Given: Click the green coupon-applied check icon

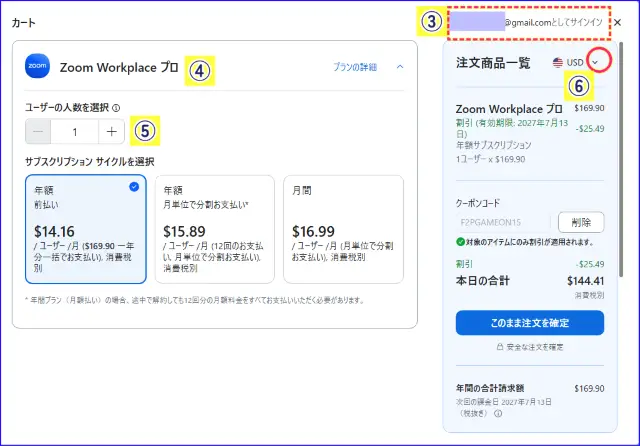Looking at the screenshot, I should pos(460,242).
